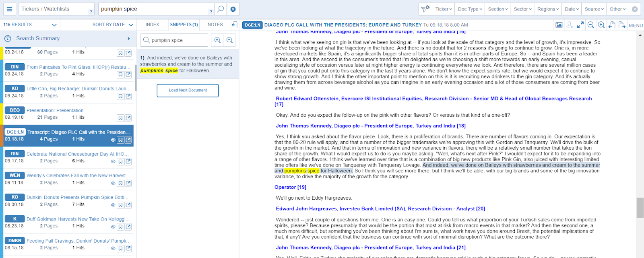Collapse the snippets panel with the arrow icon
Viewport: 644px width, 258px height.
tap(234, 25)
